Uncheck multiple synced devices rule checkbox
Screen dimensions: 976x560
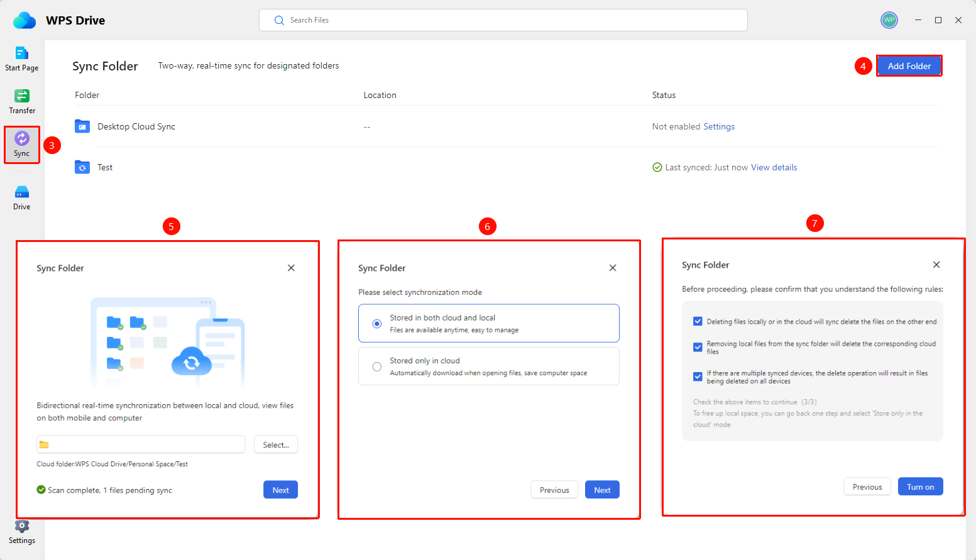(x=698, y=376)
